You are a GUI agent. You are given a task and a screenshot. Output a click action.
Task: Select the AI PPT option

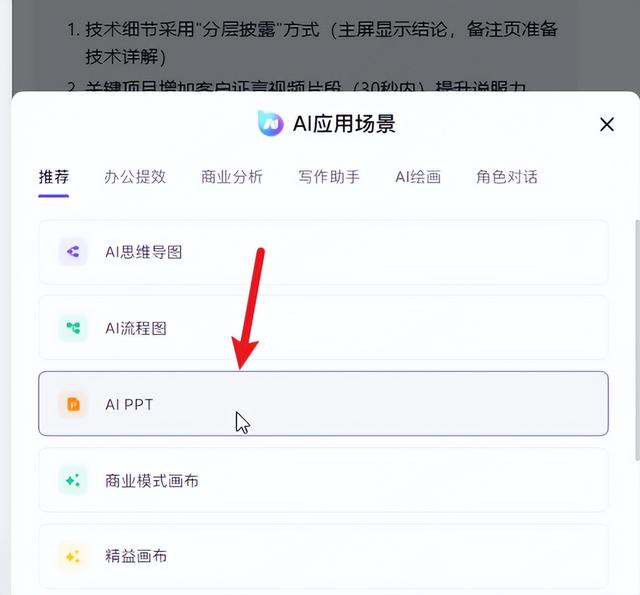point(323,404)
